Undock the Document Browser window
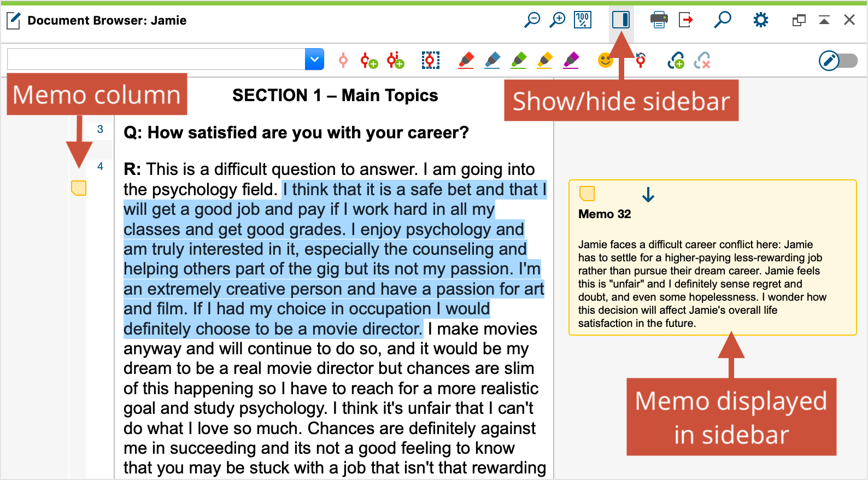Image resolution: width=868 pixels, height=480 pixels. [x=799, y=20]
